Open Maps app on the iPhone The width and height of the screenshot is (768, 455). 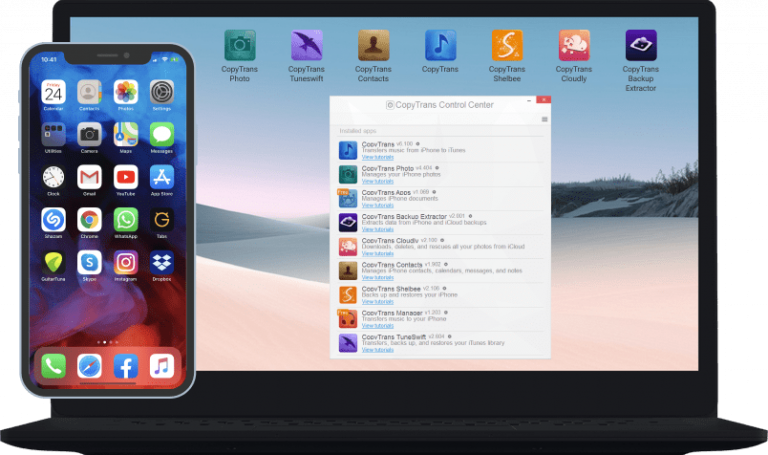tap(126, 135)
